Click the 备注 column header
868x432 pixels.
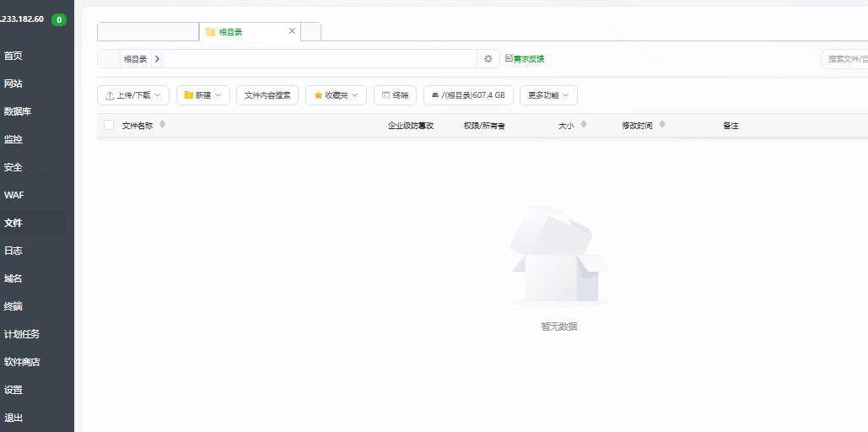tap(731, 126)
